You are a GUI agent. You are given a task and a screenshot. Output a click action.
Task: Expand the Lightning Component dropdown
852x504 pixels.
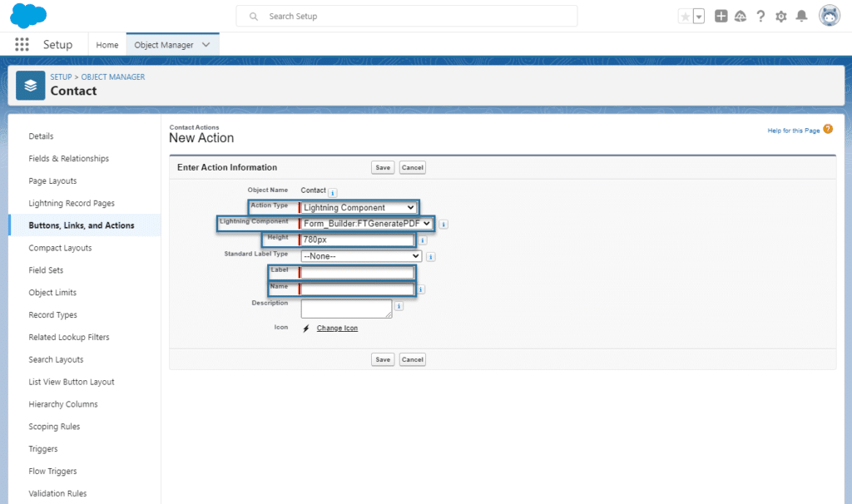point(367,223)
